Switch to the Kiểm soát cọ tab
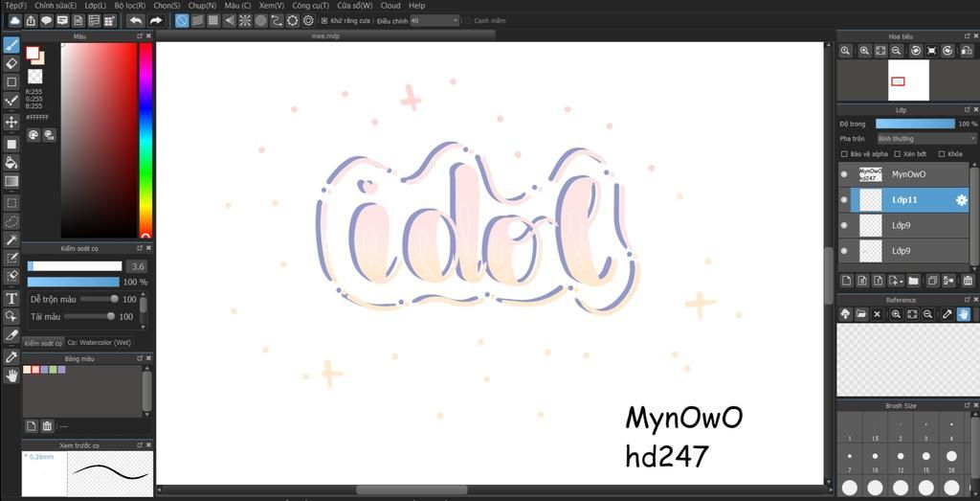Screen dimensions: 980x501 point(43,343)
